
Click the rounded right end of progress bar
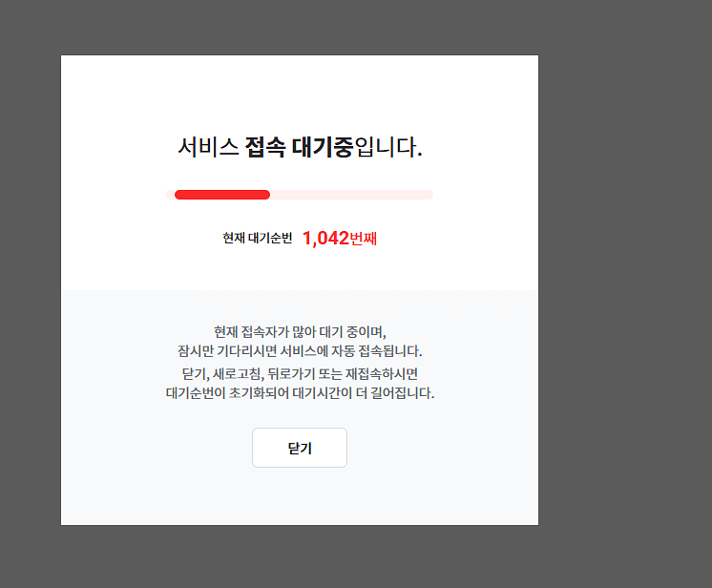pyautogui.click(x=429, y=195)
